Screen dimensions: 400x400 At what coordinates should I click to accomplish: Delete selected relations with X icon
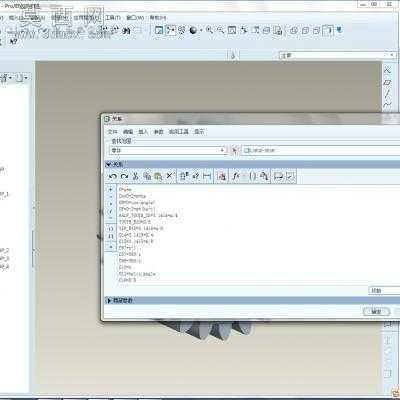tap(169, 176)
